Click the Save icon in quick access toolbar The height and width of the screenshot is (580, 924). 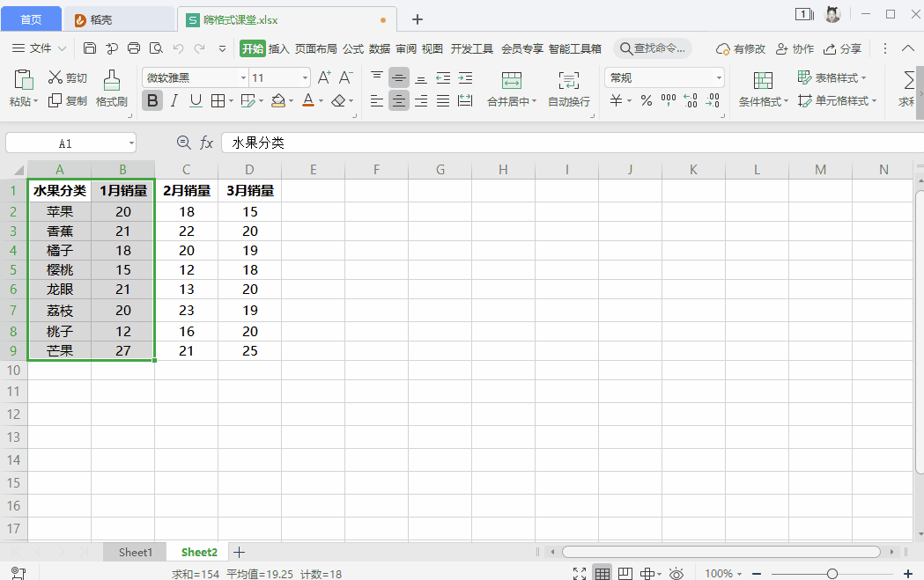tap(90, 48)
